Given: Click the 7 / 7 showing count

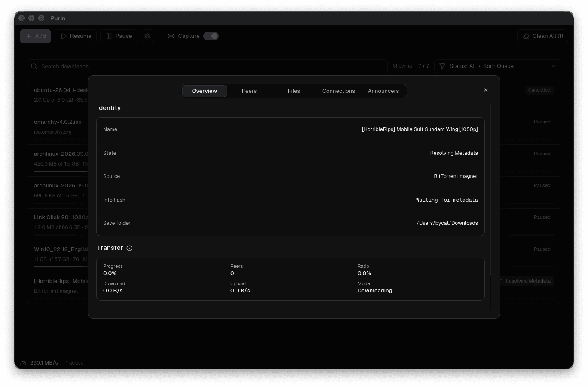Looking at the screenshot, I should click(424, 66).
